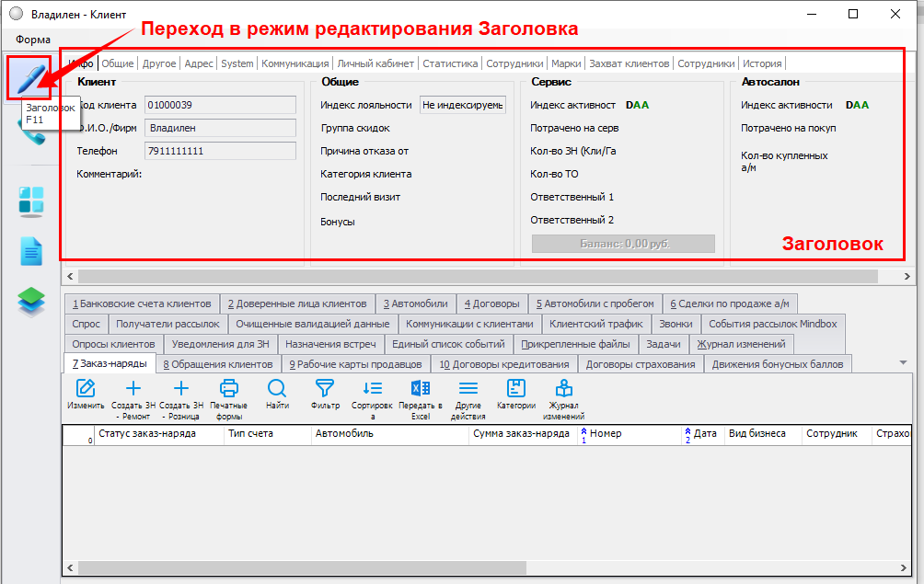The height and width of the screenshot is (584, 924).
Task: Open the Форма menu
Action: point(33,40)
